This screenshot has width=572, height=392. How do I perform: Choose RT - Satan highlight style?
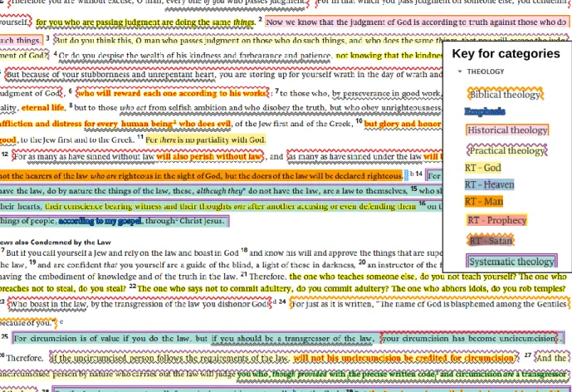pos(491,241)
